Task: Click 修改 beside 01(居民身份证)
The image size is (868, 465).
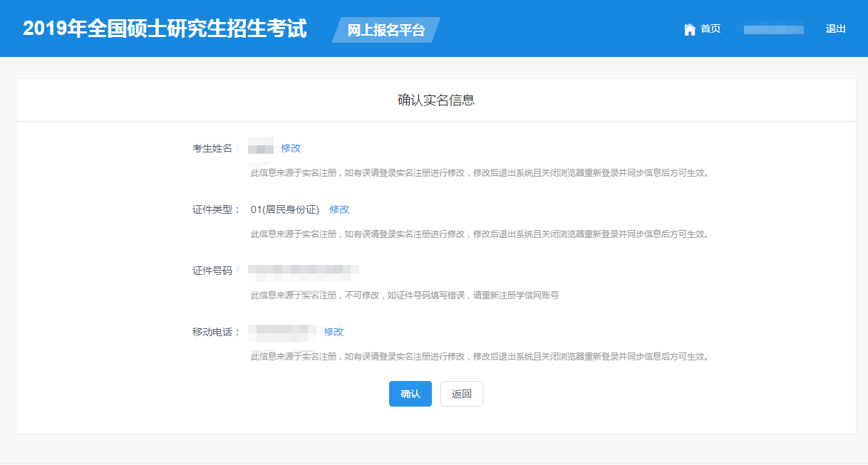Action: pos(339,209)
